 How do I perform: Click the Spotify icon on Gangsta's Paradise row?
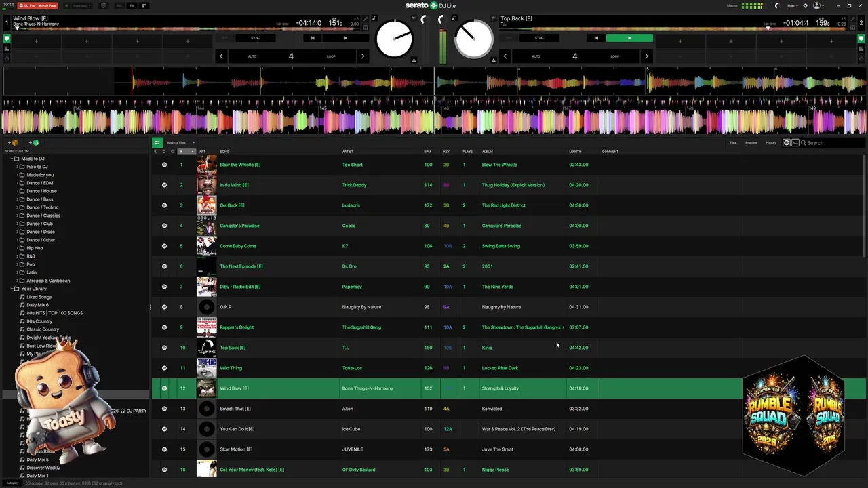tap(164, 226)
